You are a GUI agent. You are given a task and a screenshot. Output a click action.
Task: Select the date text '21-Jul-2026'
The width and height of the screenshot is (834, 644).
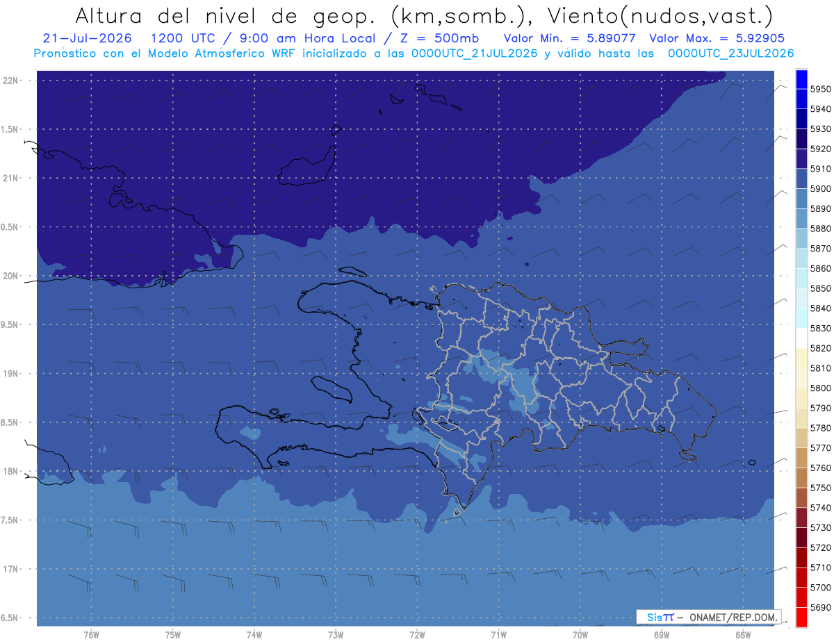click(87, 38)
